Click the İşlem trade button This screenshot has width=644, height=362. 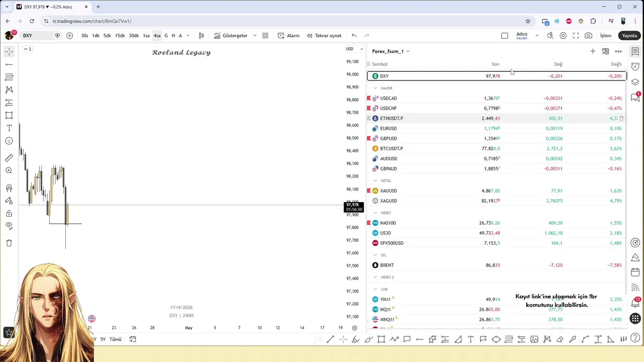click(x=606, y=36)
